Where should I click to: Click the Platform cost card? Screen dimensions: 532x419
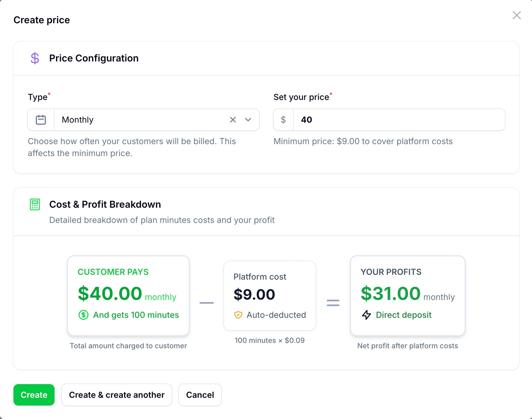270,295
